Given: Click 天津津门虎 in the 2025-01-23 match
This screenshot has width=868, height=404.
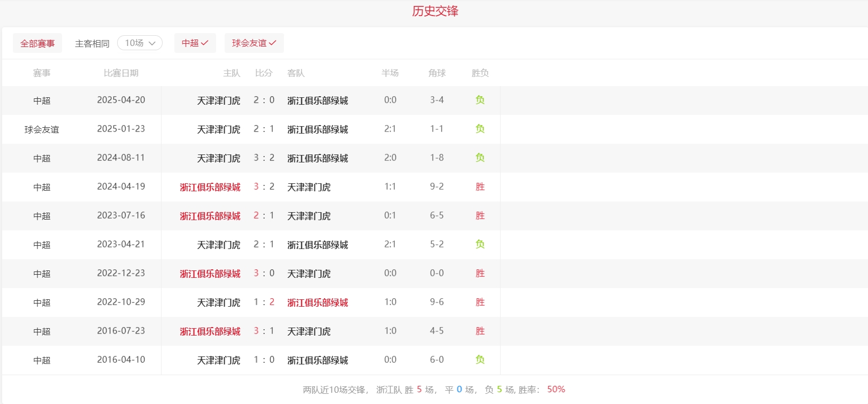Looking at the screenshot, I should coord(218,129).
